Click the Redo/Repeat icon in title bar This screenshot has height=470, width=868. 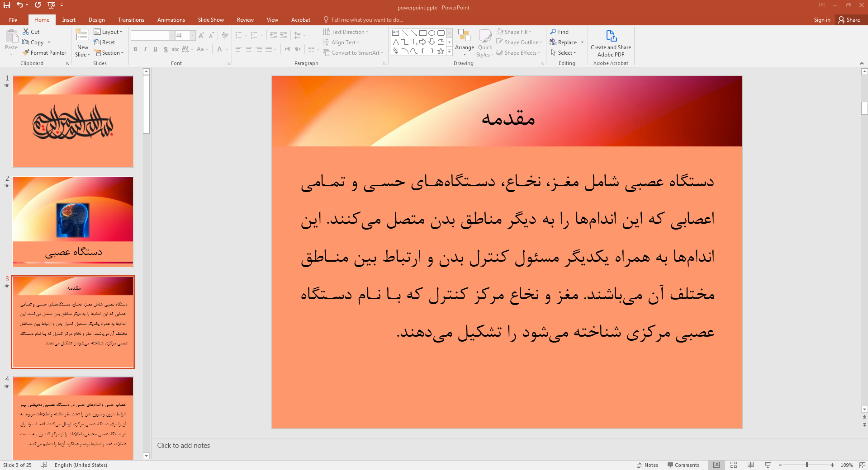[x=38, y=5]
